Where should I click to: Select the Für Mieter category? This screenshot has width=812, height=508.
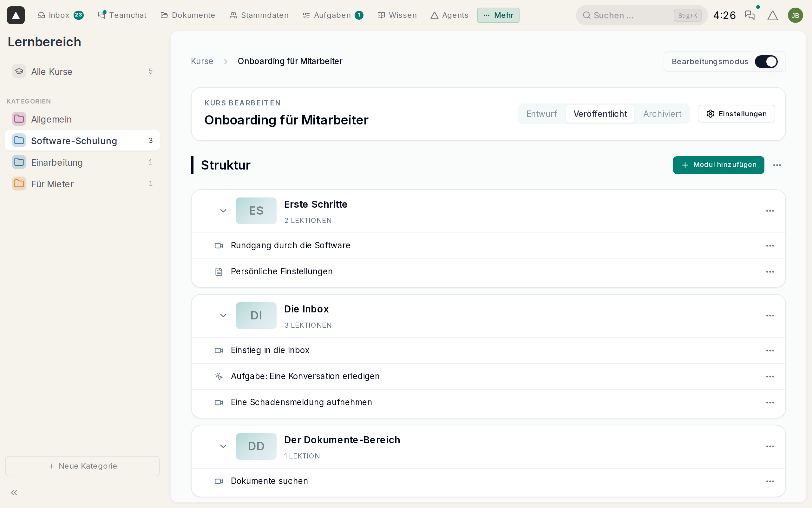click(82, 184)
